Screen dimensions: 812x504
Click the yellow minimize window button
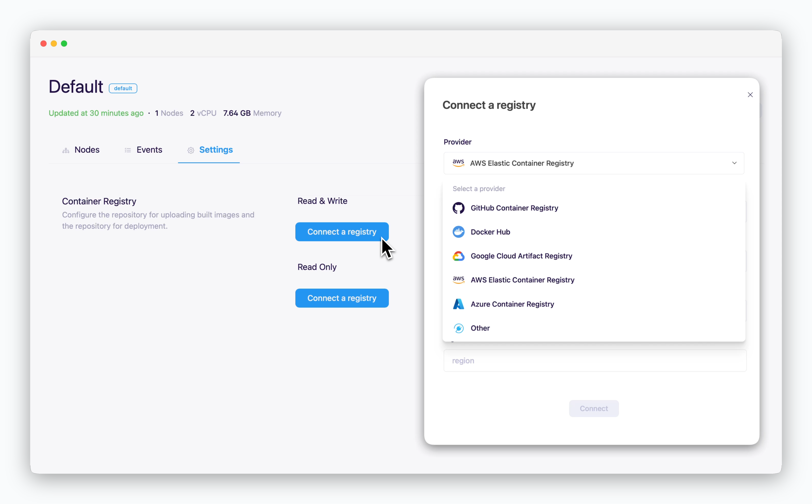point(54,44)
